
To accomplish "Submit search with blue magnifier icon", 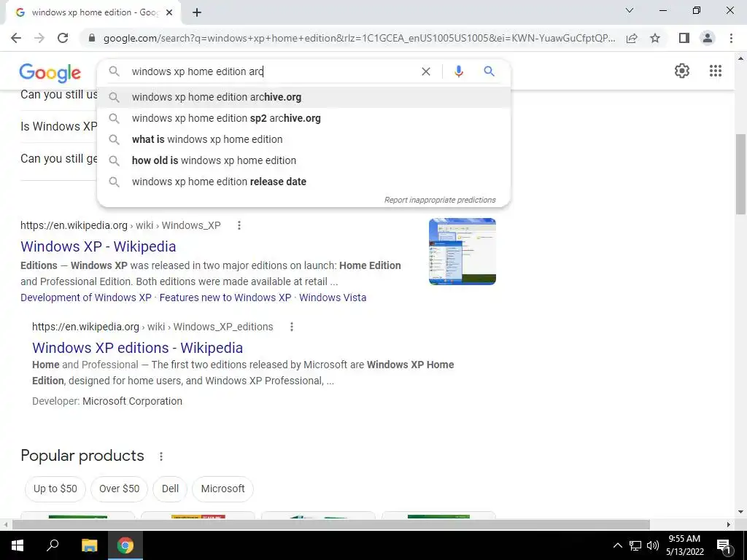I will (489, 71).
